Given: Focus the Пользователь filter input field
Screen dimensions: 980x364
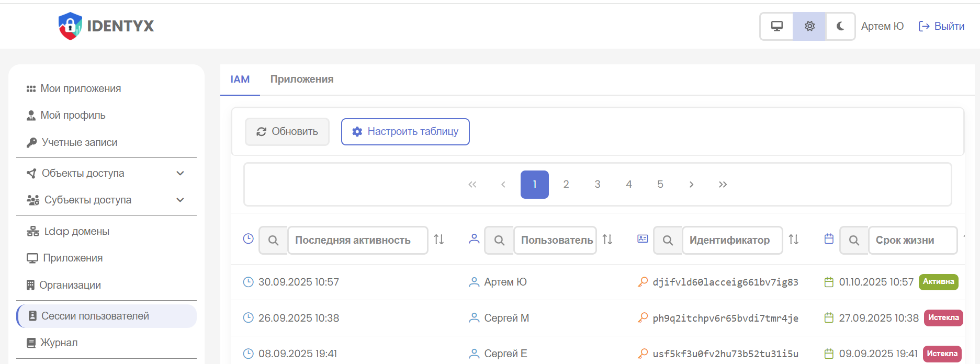Looking at the screenshot, I should pyautogui.click(x=556, y=240).
